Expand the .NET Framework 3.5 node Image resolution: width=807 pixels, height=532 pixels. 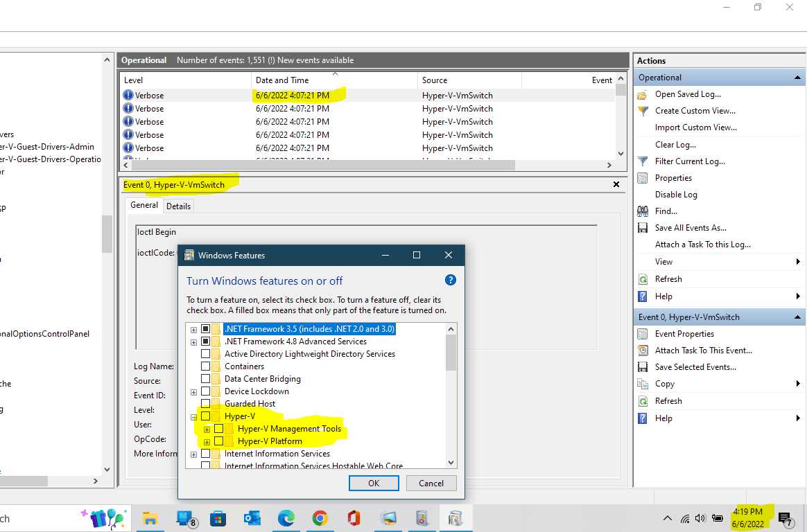[x=193, y=330]
